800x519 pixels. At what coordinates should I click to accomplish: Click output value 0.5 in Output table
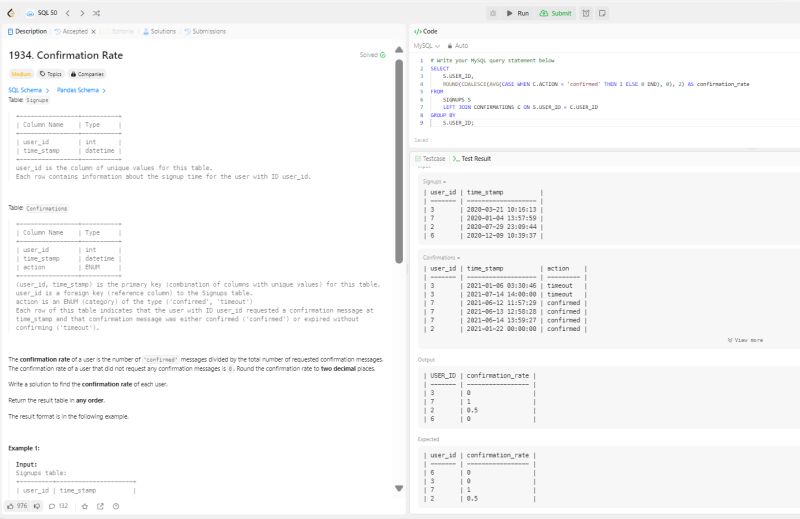(x=472, y=410)
